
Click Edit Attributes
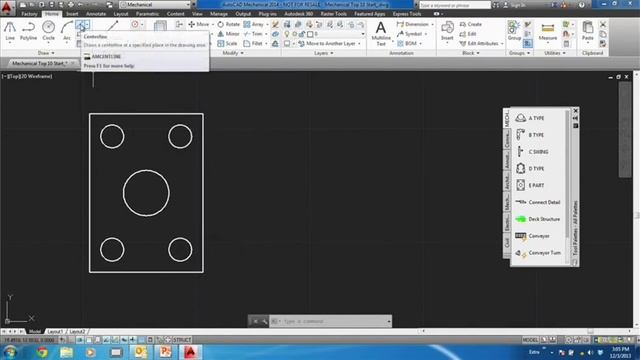479,43
